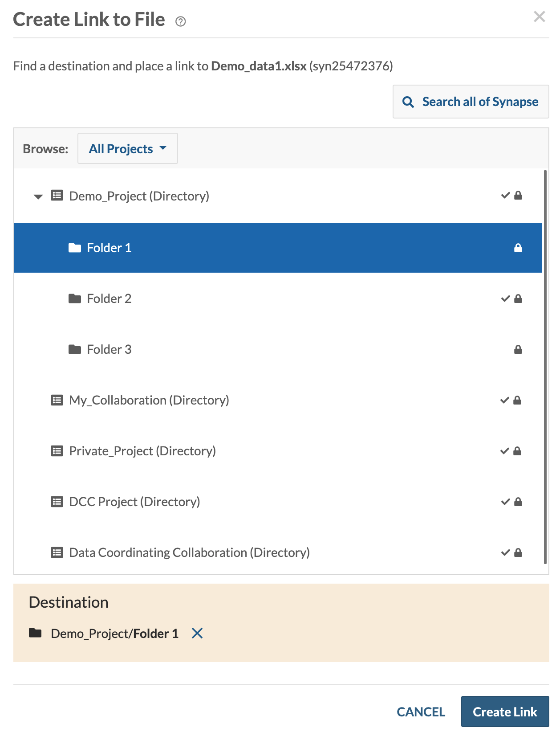Select the DCC Project directory

(x=134, y=502)
